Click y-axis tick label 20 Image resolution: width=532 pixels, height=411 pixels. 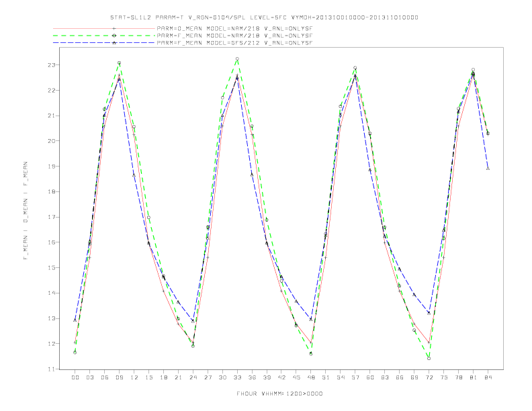tap(51, 141)
